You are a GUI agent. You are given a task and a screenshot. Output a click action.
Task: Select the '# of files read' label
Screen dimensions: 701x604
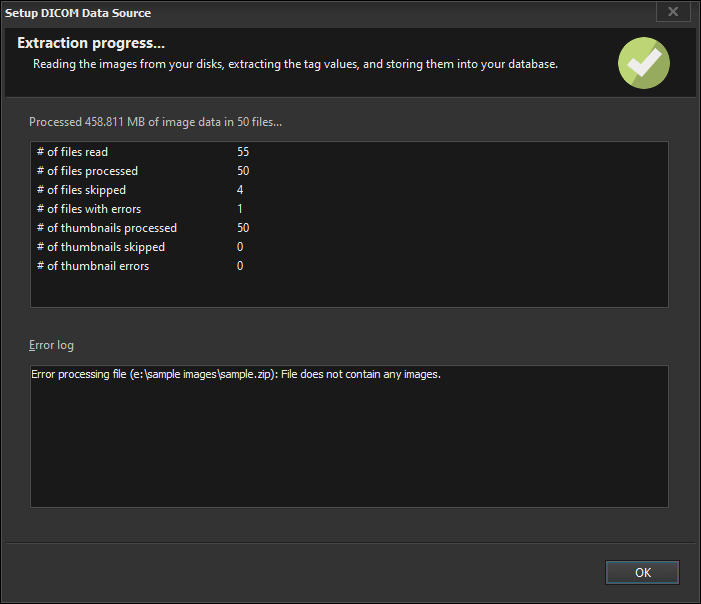point(72,152)
